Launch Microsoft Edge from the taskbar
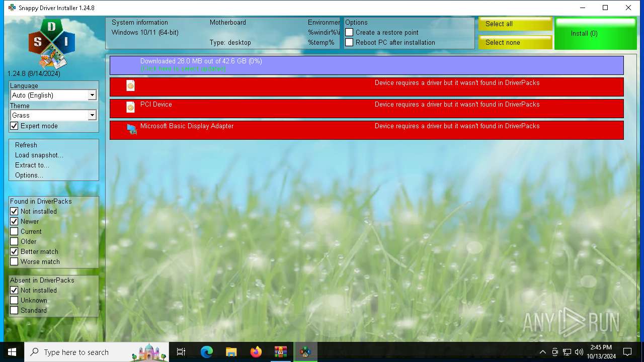 pyautogui.click(x=206, y=352)
